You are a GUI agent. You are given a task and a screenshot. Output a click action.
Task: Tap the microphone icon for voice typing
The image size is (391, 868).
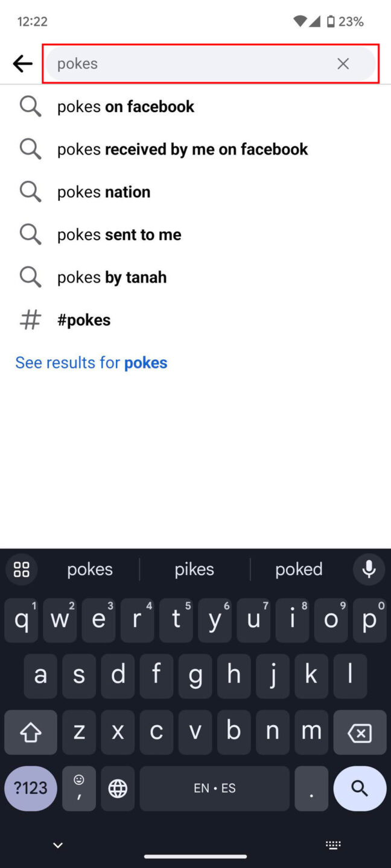(369, 569)
